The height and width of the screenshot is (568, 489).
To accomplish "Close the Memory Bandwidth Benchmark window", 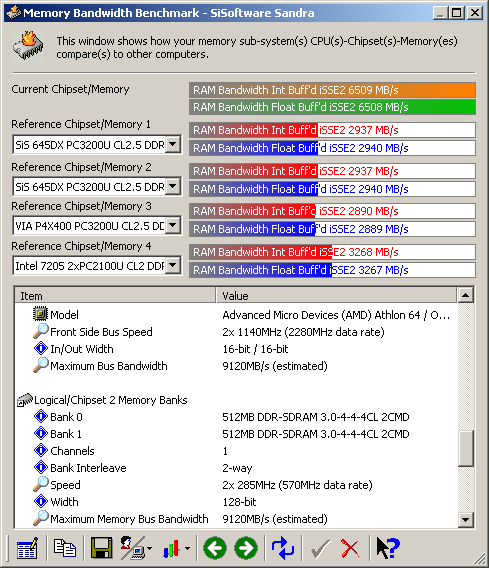I will click(x=475, y=13).
